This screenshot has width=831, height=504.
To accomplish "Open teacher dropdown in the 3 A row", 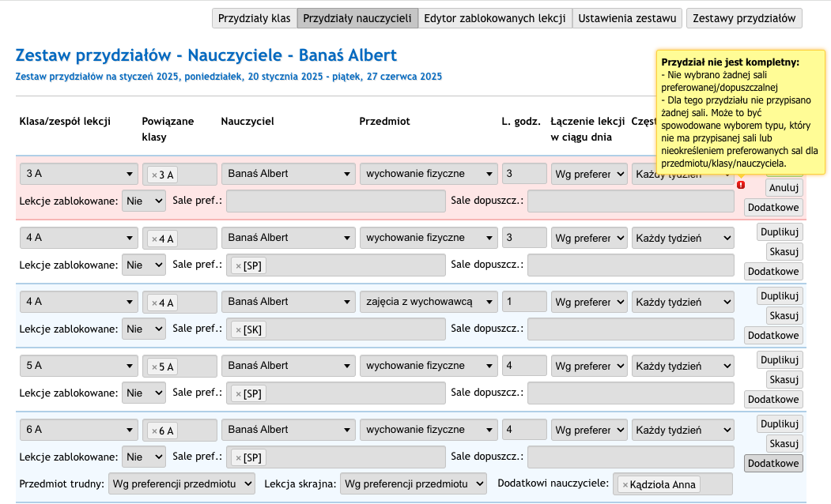I will (x=289, y=174).
